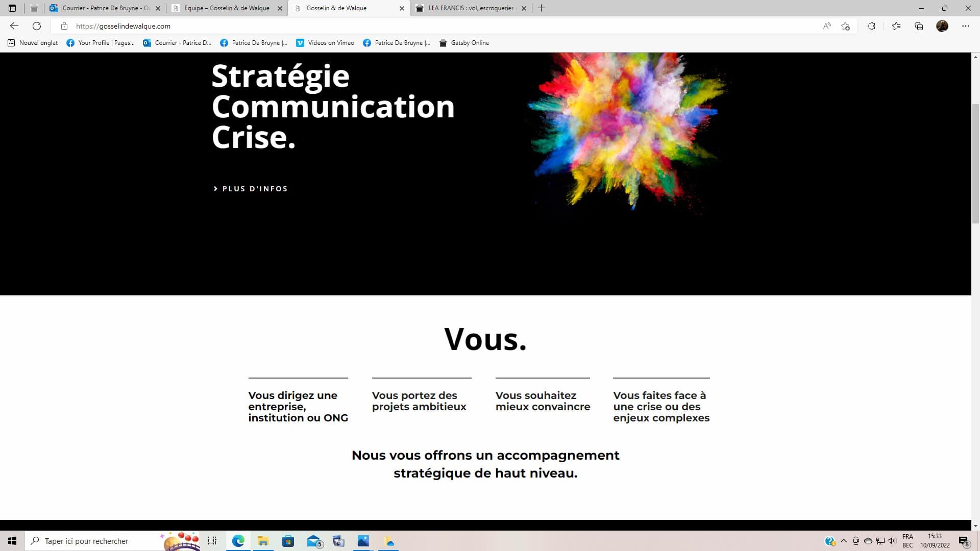This screenshot has width=980, height=551.
Task: Add page to favorites star icon
Action: 846,26
